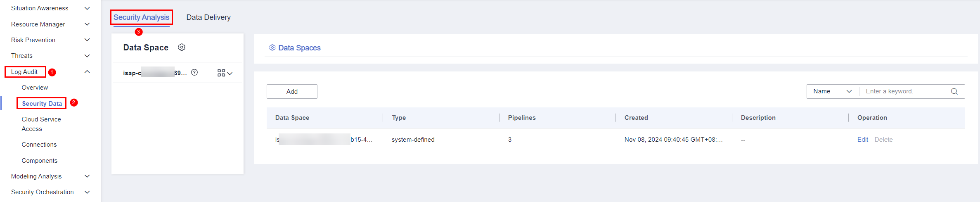The image size is (980, 202).
Task: Open Overview under Log Audit
Action: point(35,88)
